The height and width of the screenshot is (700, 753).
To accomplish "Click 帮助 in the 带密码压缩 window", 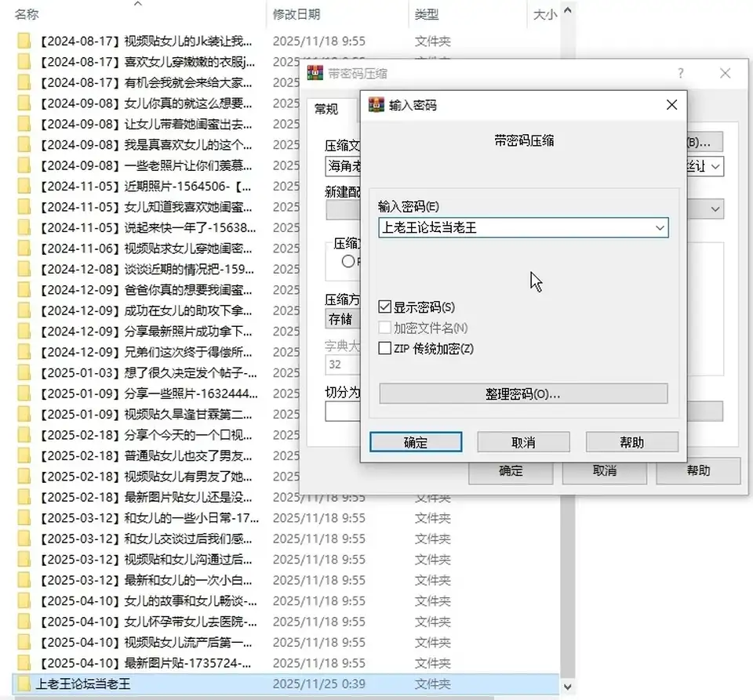I will tap(698, 471).
